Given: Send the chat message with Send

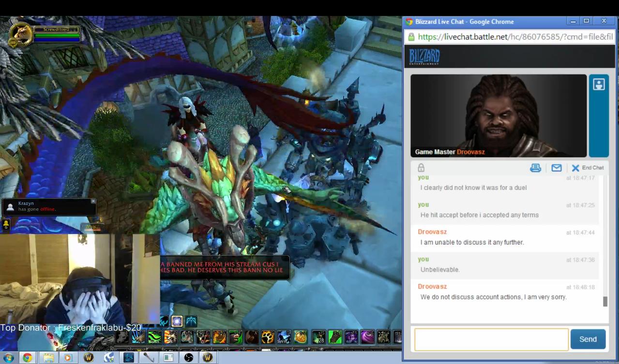Looking at the screenshot, I should click(588, 339).
